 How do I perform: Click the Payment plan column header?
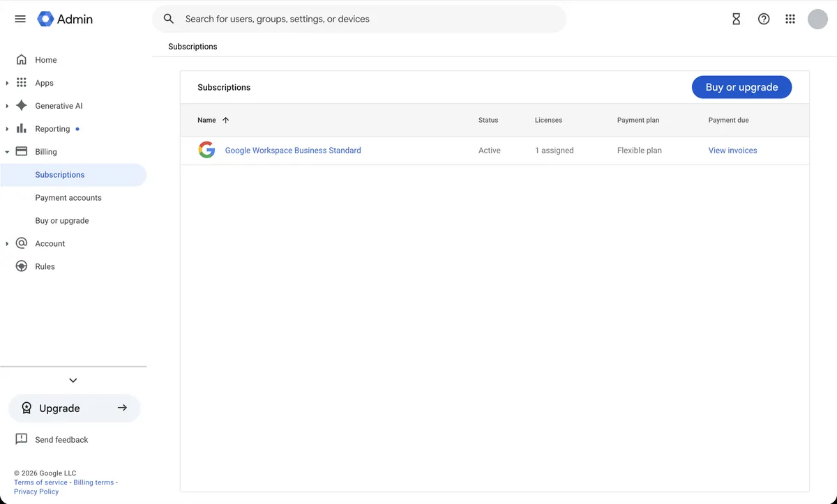(x=638, y=120)
